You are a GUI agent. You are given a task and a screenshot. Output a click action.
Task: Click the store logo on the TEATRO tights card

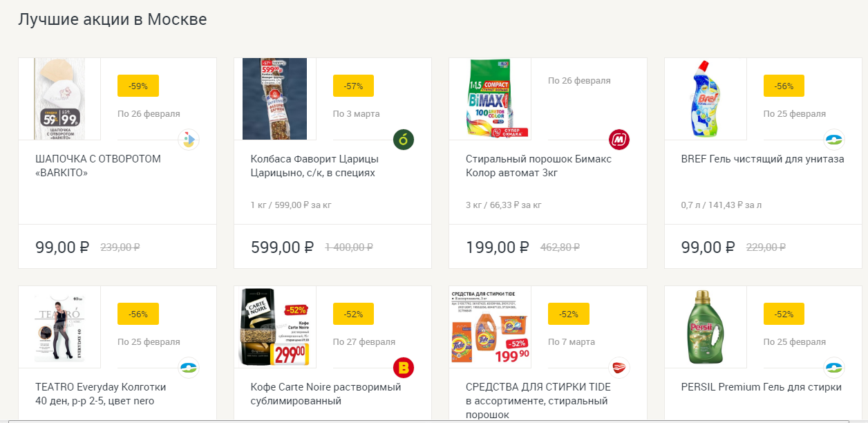click(x=189, y=368)
